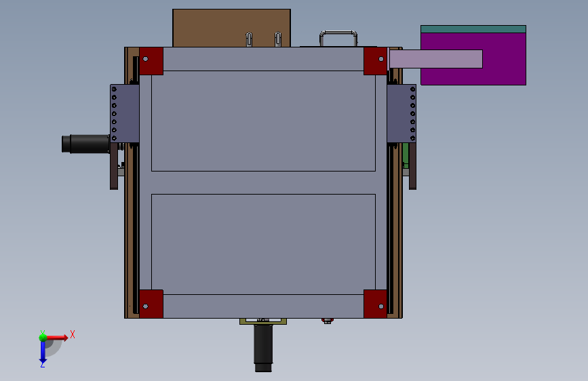This screenshot has width=588, height=381.
Task: Select the bottom-right red corner block
Action: [x=375, y=304]
